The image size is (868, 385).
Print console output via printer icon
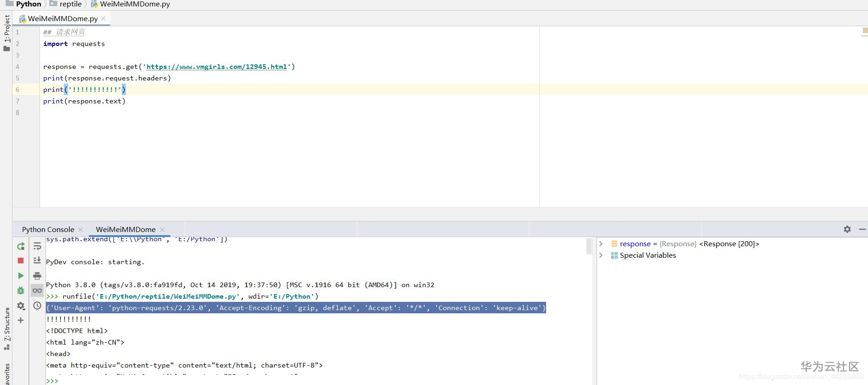point(37,276)
